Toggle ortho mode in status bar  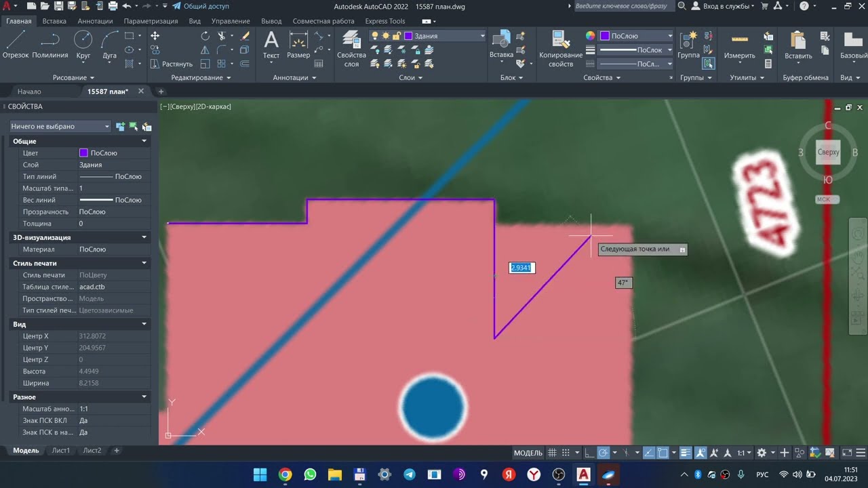(589, 453)
